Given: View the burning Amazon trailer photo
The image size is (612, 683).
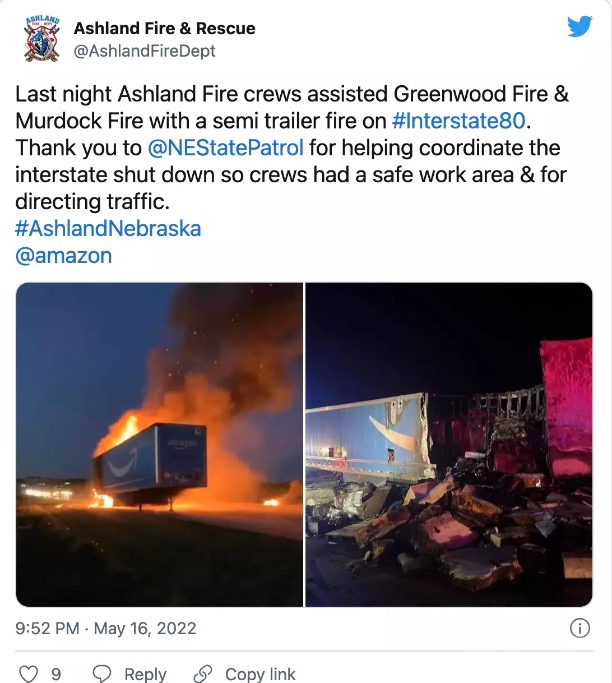Looking at the screenshot, I should (159, 444).
